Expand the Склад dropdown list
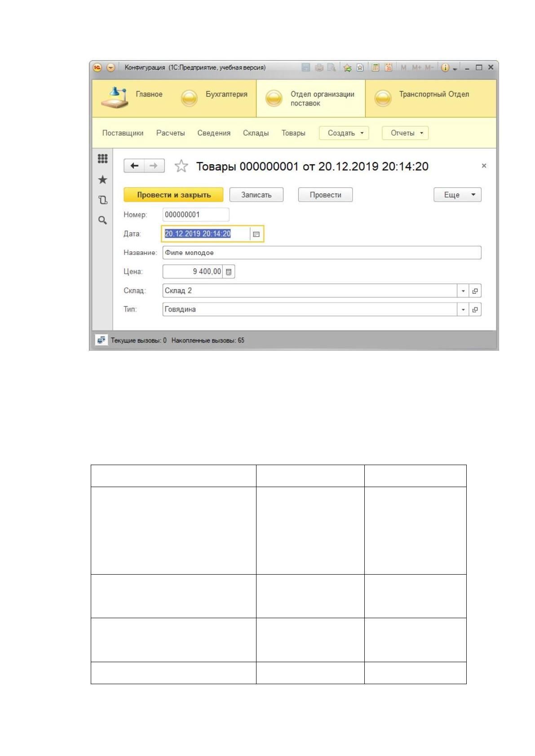 [463, 290]
